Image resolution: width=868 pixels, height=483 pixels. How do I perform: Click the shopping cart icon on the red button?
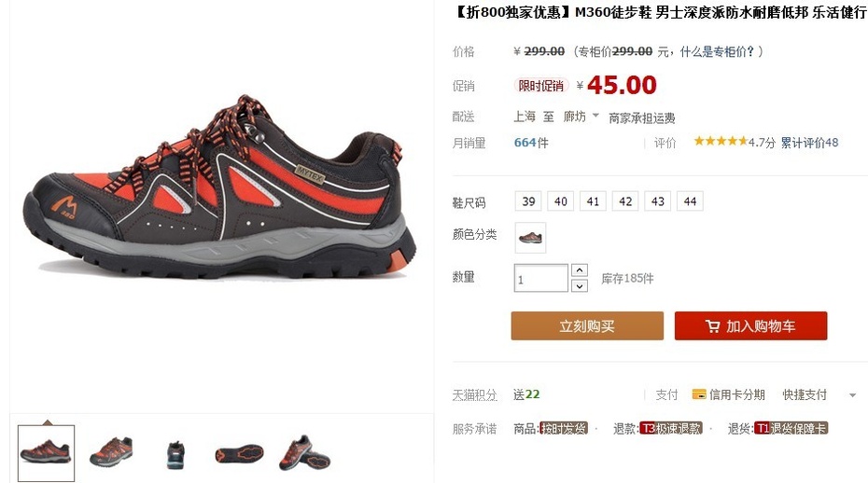pyautogui.click(x=712, y=326)
